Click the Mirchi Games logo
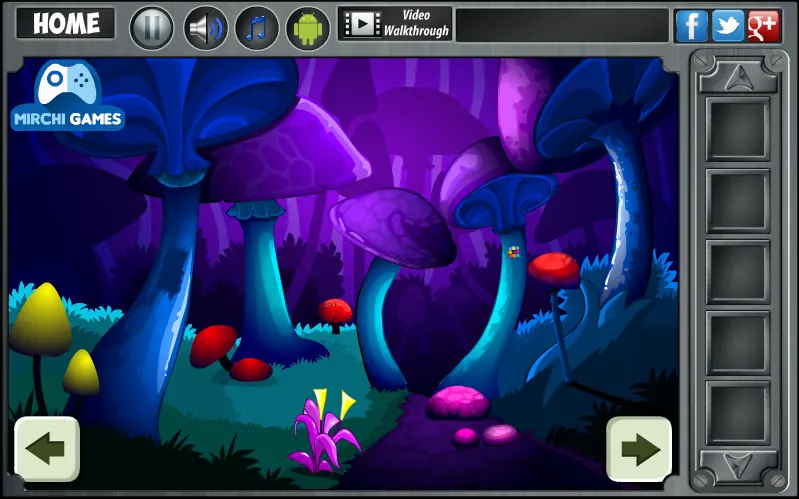This screenshot has height=499, width=799. pyautogui.click(x=68, y=96)
